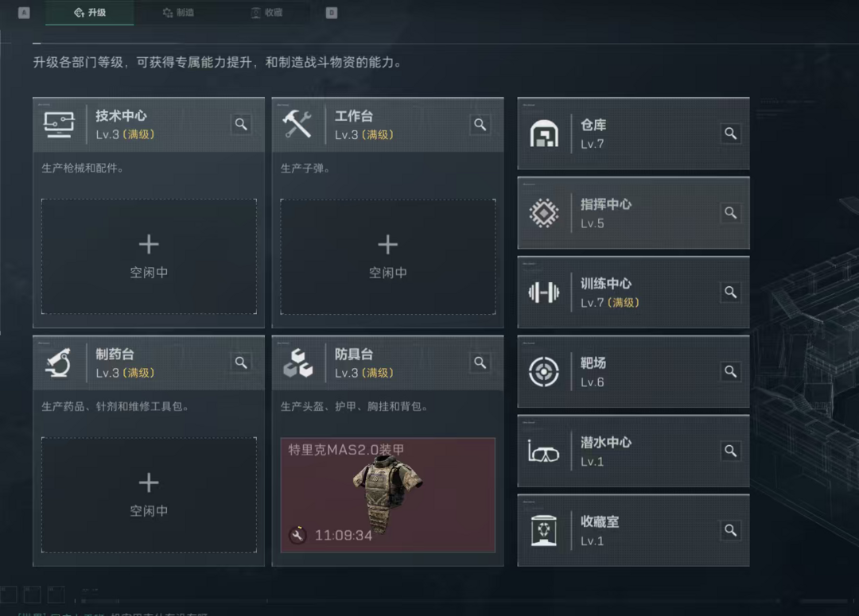Click the dumbbell icon for 训练中心
Screen dimensions: 859x616
[x=543, y=293]
